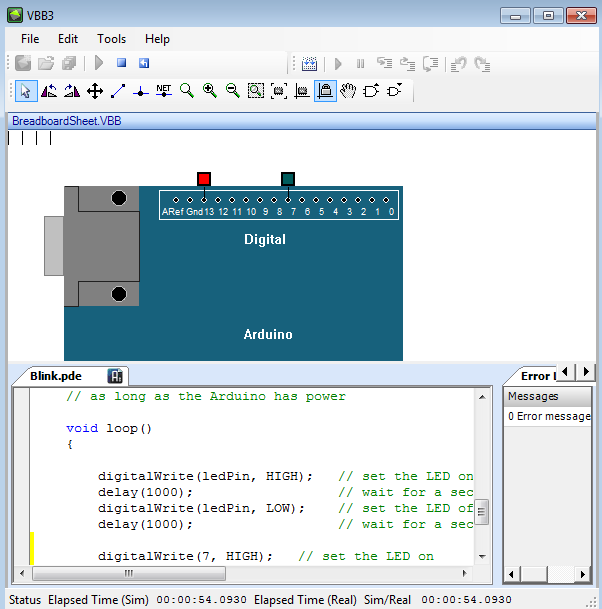Click the '0 Error message' row

pyautogui.click(x=548, y=416)
